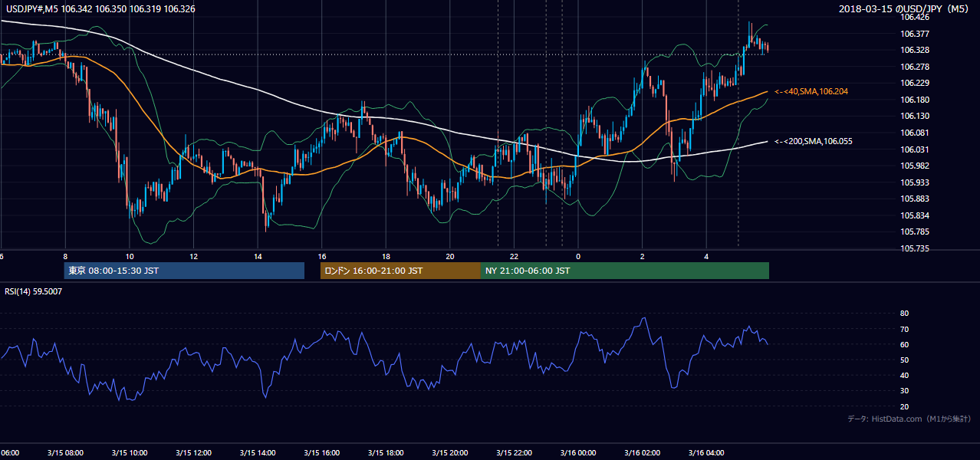Click hour label 16 under price chart
The width and height of the screenshot is (980, 460).
point(322,256)
